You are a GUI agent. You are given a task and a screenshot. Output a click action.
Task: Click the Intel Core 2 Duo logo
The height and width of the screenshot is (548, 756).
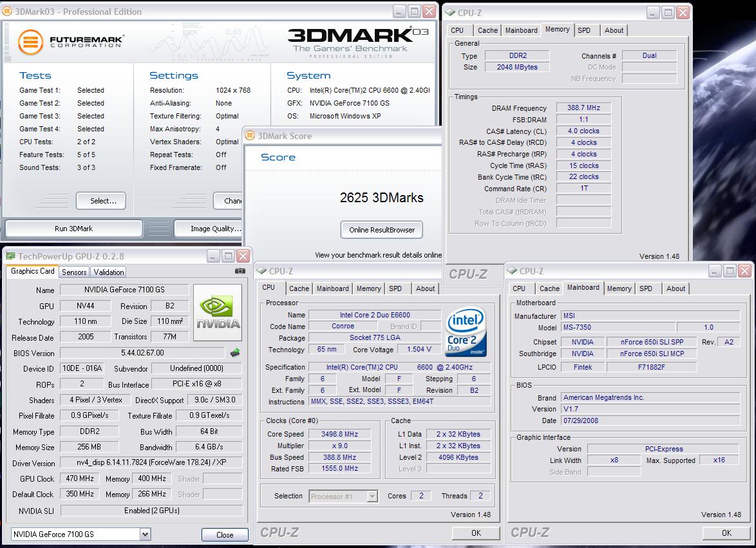coord(466,331)
